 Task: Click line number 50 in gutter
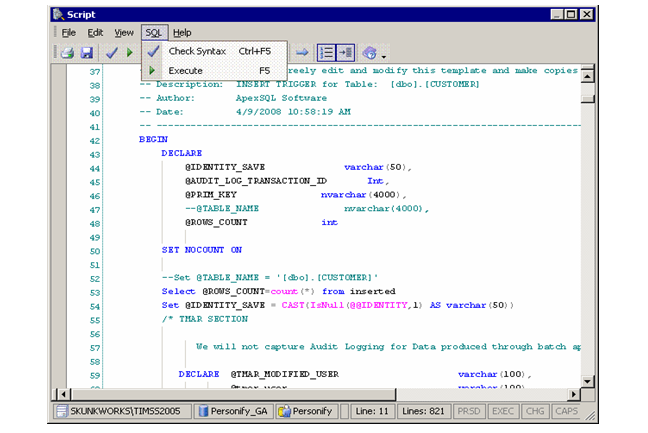click(95, 251)
